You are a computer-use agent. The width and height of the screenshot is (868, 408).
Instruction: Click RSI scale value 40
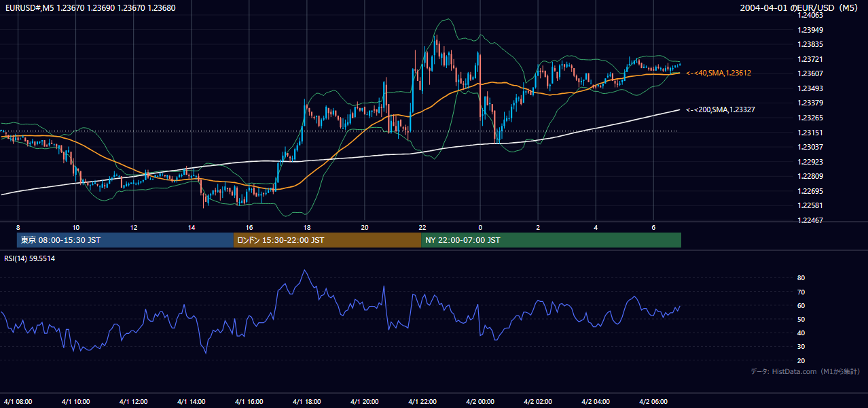click(x=801, y=333)
